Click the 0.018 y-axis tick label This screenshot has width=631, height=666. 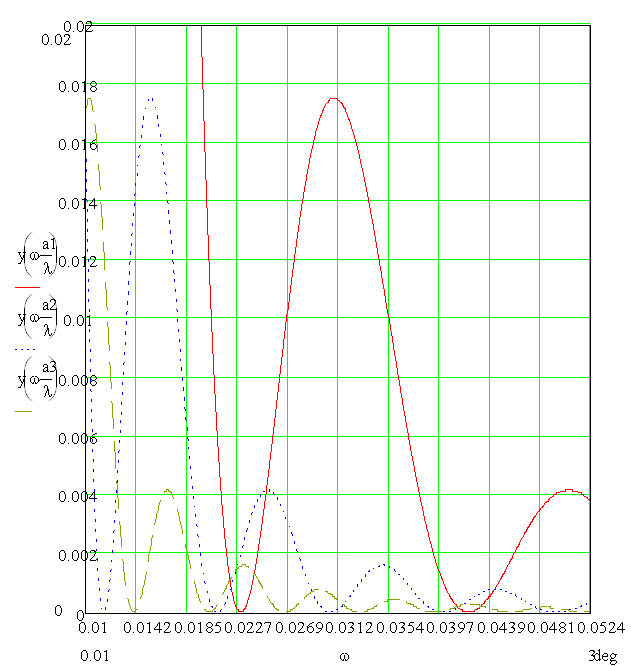point(67,87)
